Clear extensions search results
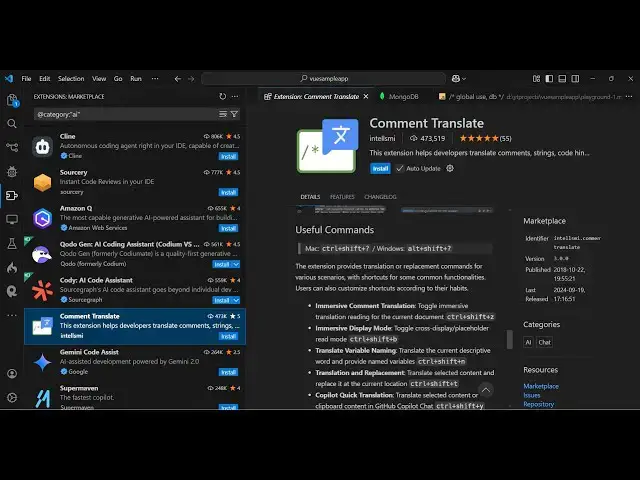 coord(223,114)
